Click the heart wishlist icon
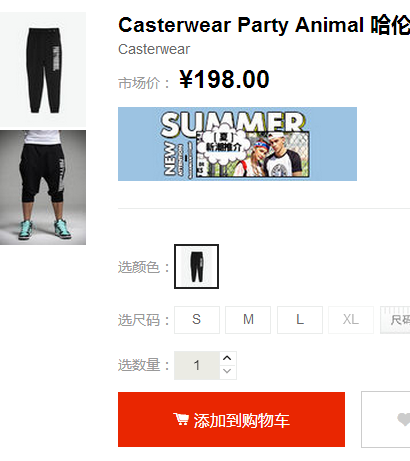The width and height of the screenshot is (410, 461). (x=404, y=419)
